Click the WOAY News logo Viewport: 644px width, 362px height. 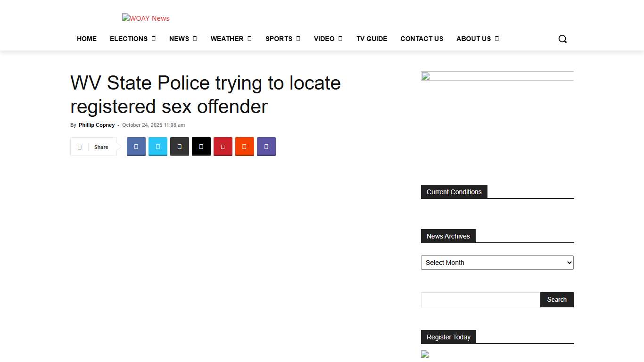146,18
